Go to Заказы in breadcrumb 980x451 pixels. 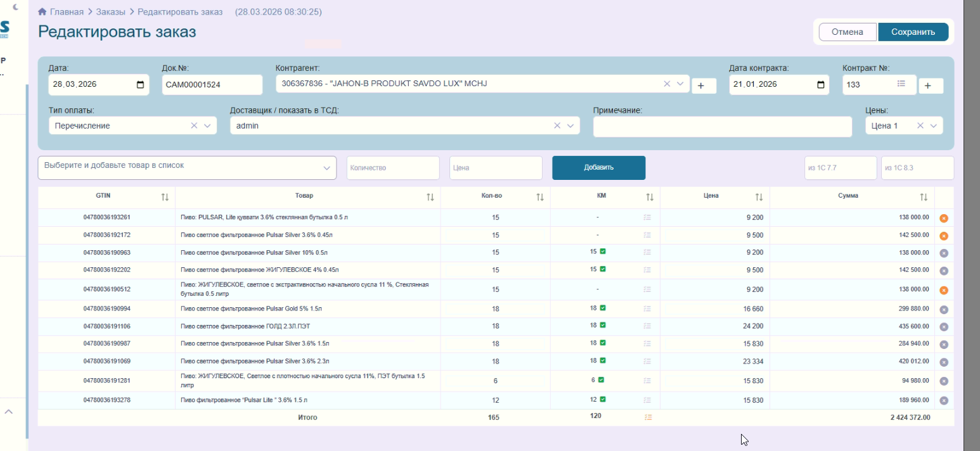(110, 12)
